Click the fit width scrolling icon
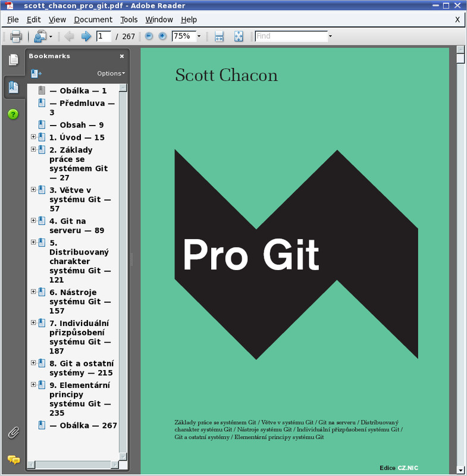The height and width of the screenshot is (476, 467). click(219, 36)
